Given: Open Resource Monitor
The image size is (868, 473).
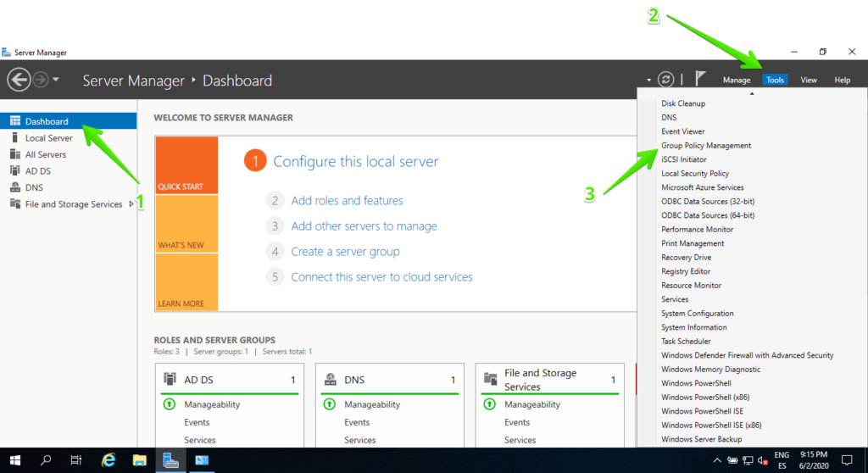Looking at the screenshot, I should [x=691, y=285].
